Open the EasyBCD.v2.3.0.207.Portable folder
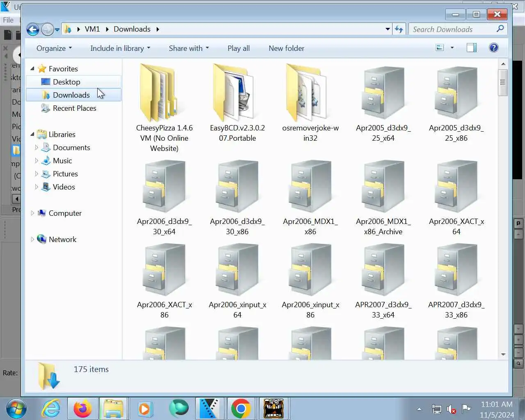Screen dimensions: 525x420 pyautogui.click(x=237, y=103)
